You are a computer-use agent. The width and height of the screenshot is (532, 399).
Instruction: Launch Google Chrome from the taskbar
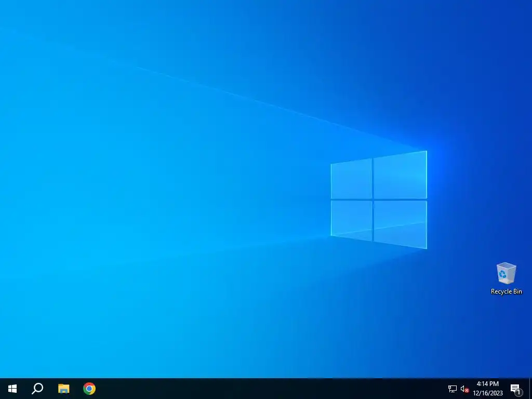click(89, 389)
